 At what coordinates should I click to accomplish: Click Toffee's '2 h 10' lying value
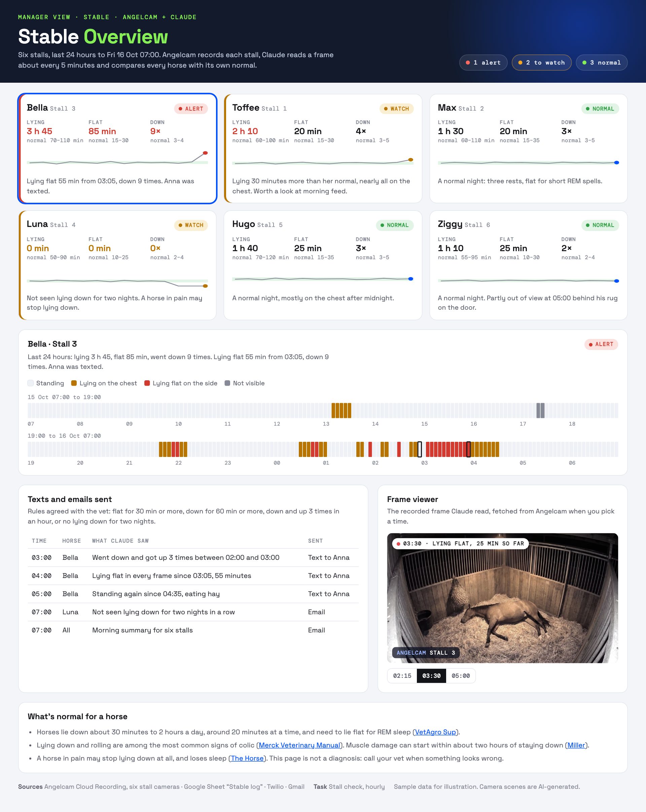pyautogui.click(x=245, y=131)
